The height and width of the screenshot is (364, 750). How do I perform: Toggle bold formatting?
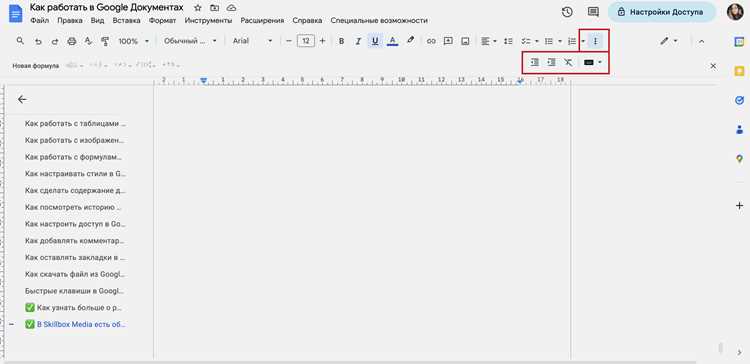point(342,42)
